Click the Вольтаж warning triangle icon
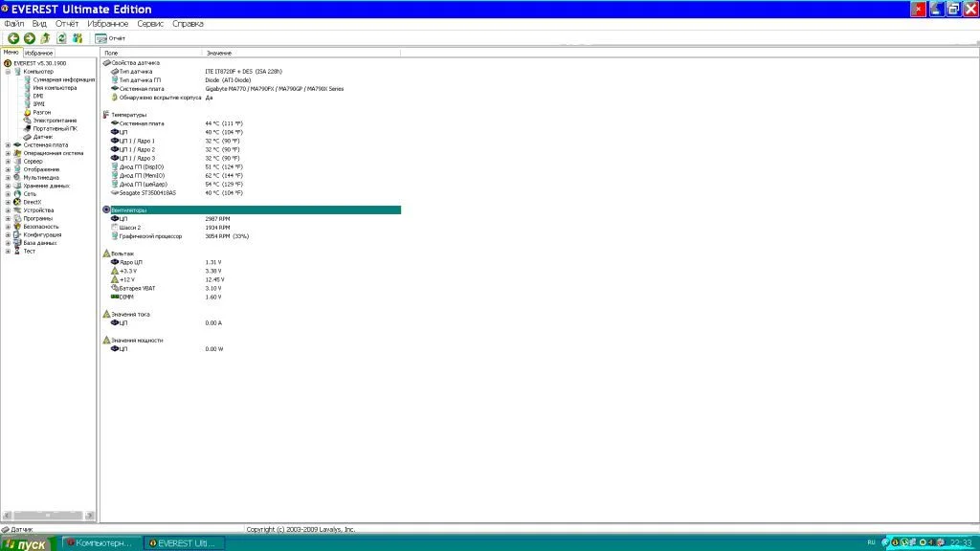 [x=106, y=253]
